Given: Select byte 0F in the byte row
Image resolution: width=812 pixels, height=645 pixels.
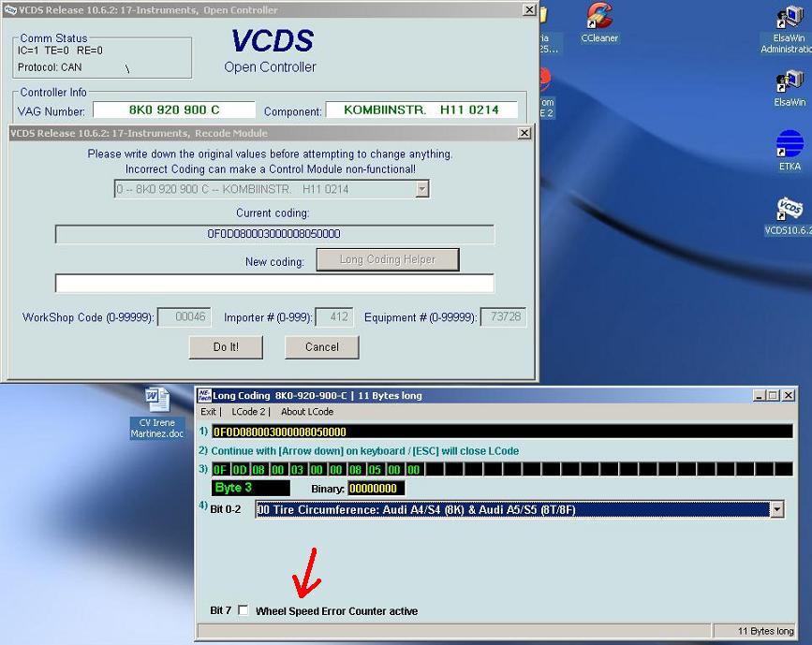Looking at the screenshot, I should point(220,470).
